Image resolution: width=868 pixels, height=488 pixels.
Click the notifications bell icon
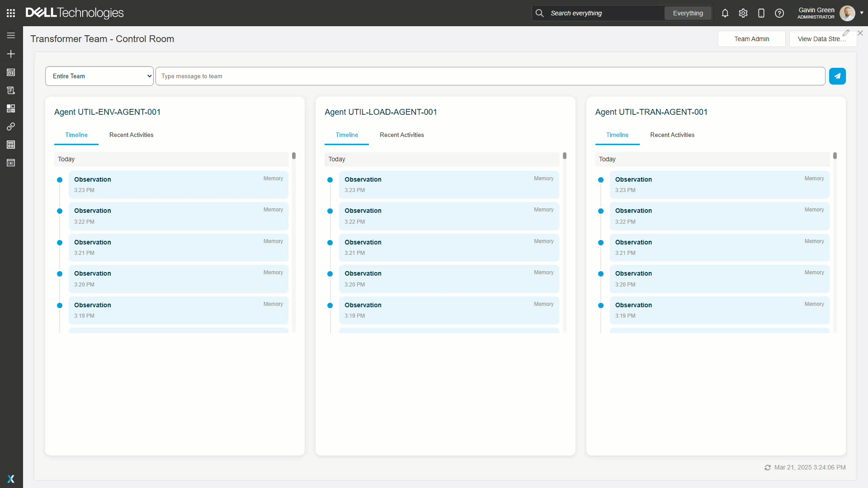pyautogui.click(x=725, y=13)
